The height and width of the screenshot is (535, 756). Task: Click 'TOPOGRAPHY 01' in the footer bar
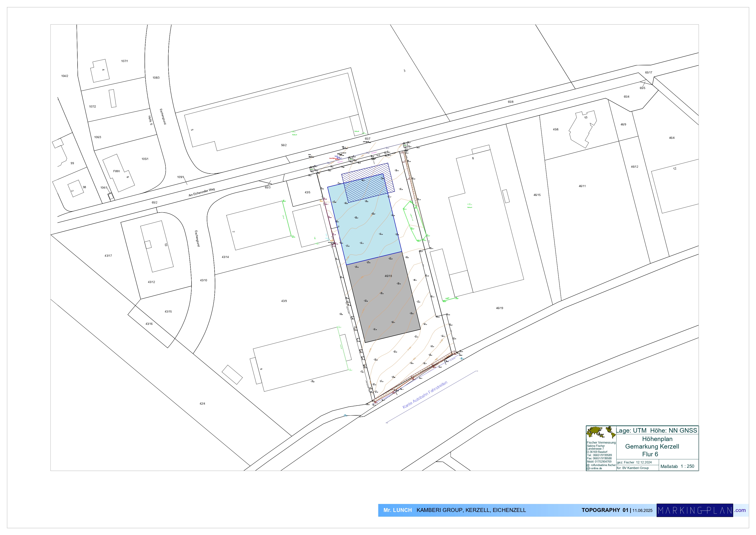click(x=605, y=510)
